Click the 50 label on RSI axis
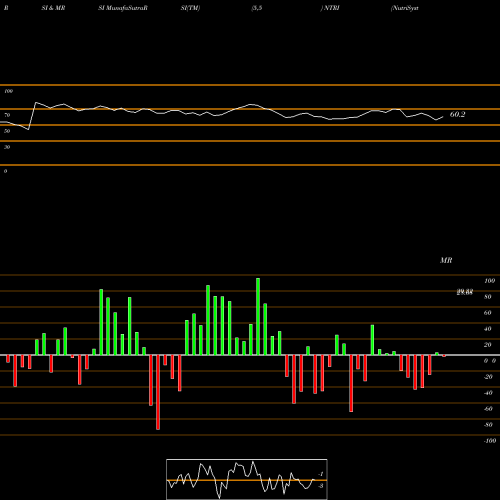 tap(7, 131)
